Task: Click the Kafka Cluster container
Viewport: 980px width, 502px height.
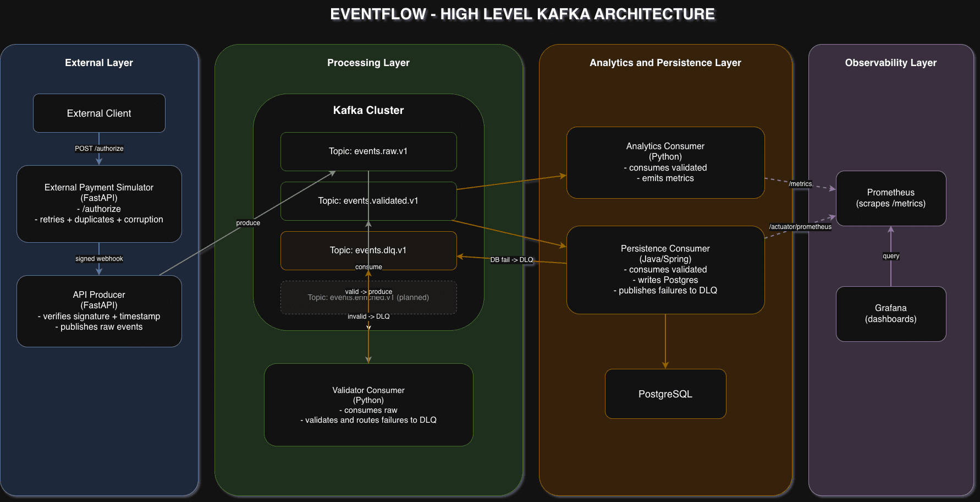Action: [x=367, y=110]
